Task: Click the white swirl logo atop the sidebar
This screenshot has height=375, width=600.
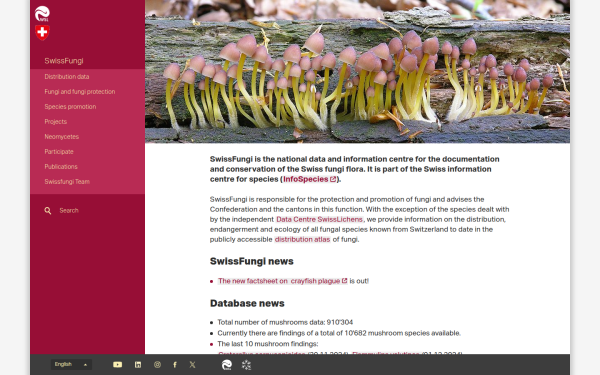Action: [42, 14]
